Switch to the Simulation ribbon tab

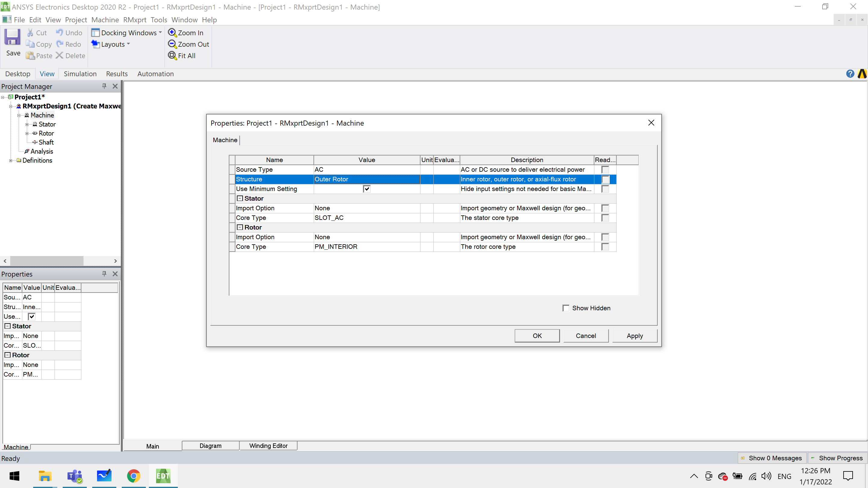(80, 74)
